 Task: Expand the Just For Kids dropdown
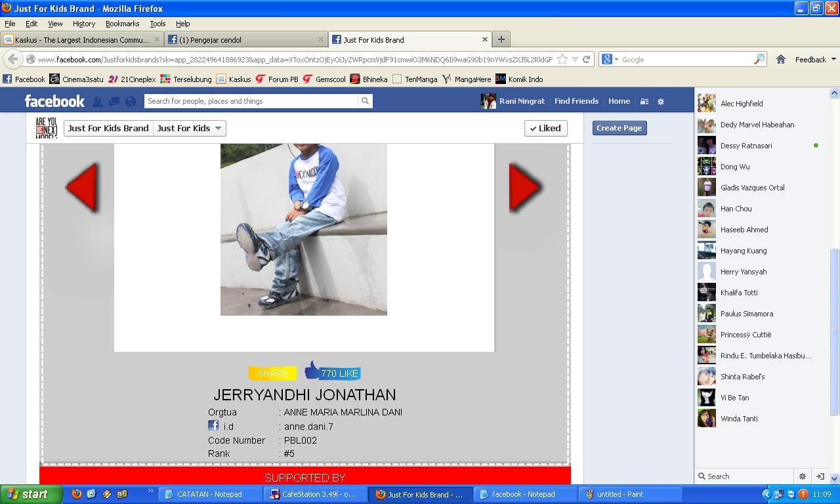(x=190, y=128)
